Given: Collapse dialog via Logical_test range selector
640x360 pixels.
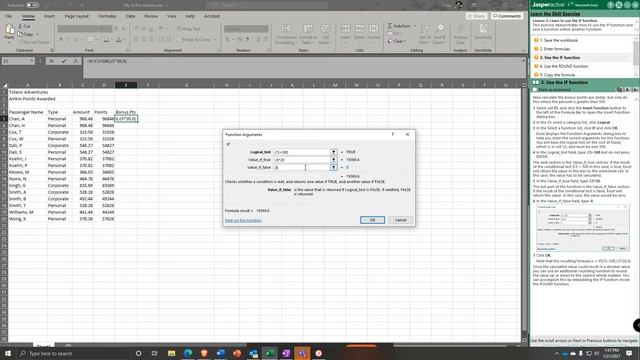Looking at the screenshot, I should click(x=333, y=152).
